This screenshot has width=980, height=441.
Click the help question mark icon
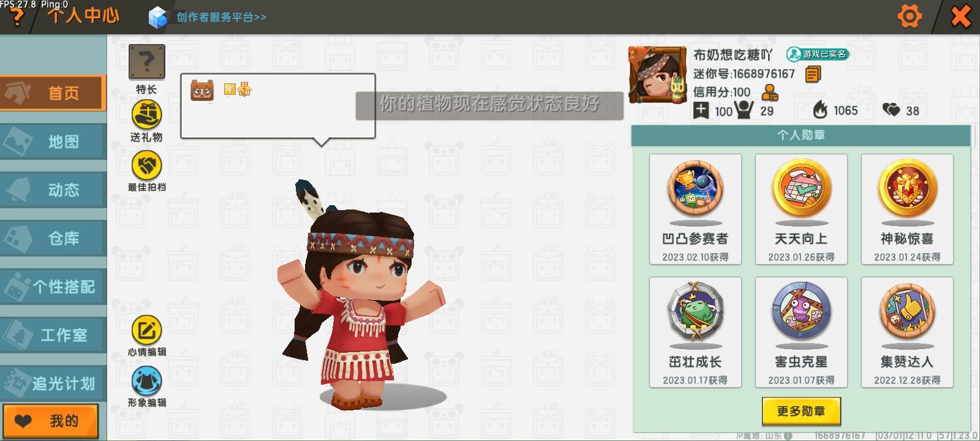click(x=17, y=18)
